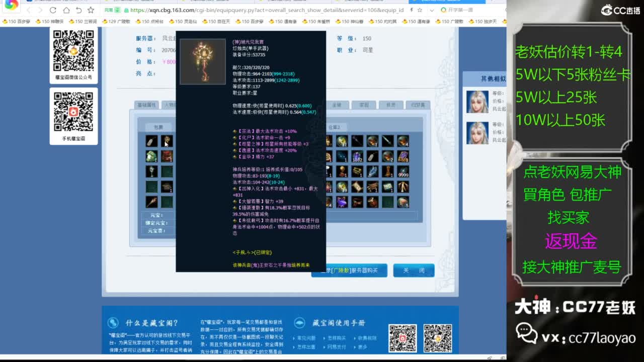This screenshot has width=644, height=362.
Task: Click the browser refresh icon
Action: click(x=53, y=10)
